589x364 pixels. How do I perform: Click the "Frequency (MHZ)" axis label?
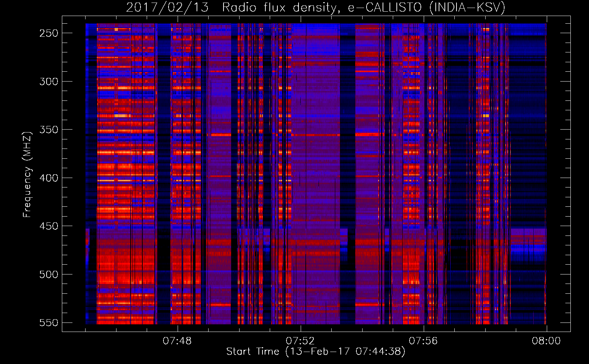[27, 174]
